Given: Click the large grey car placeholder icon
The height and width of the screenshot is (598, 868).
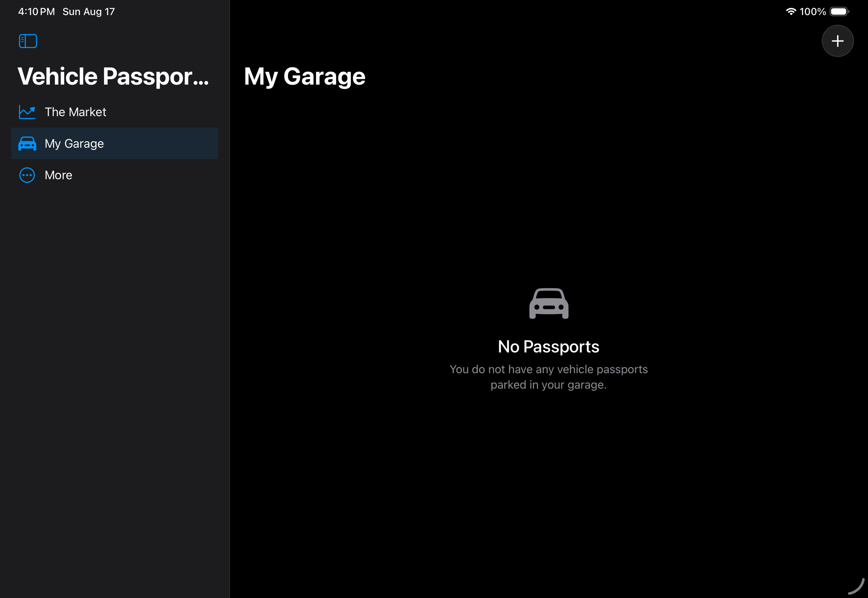Looking at the screenshot, I should pyautogui.click(x=549, y=304).
